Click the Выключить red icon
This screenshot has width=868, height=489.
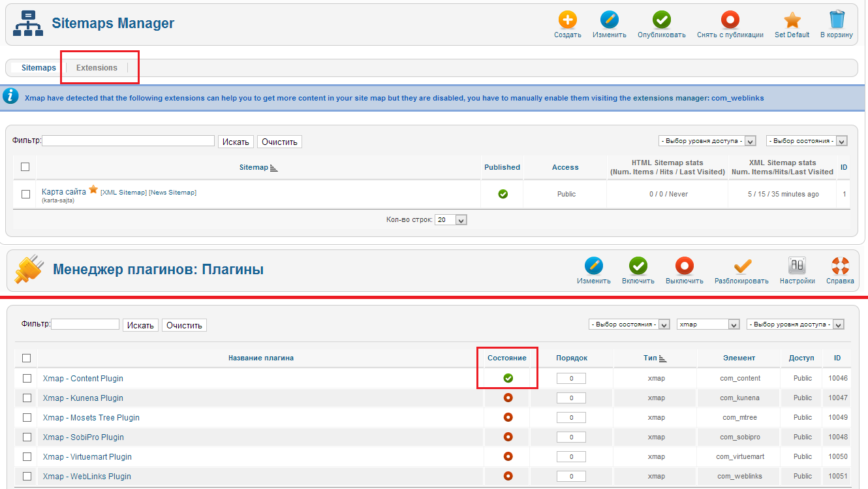pyautogui.click(x=684, y=265)
